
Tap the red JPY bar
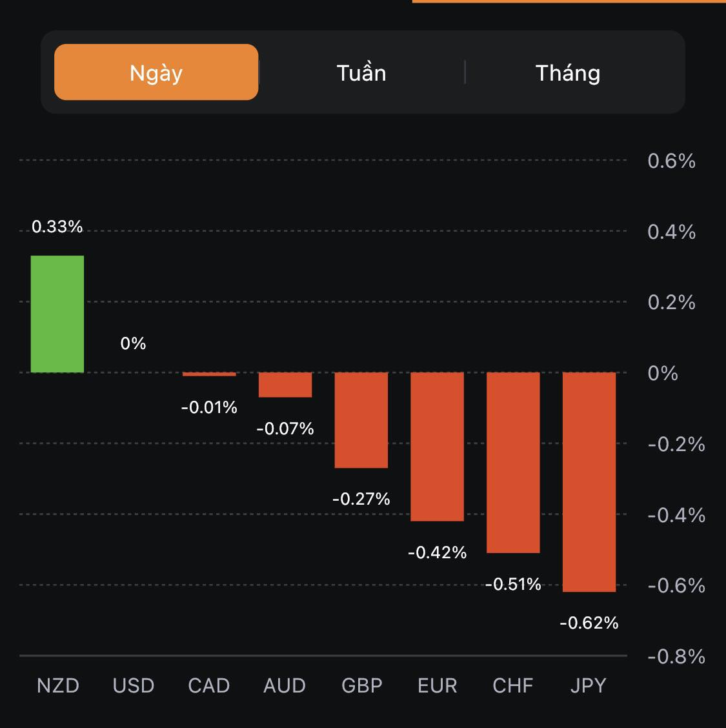point(589,481)
